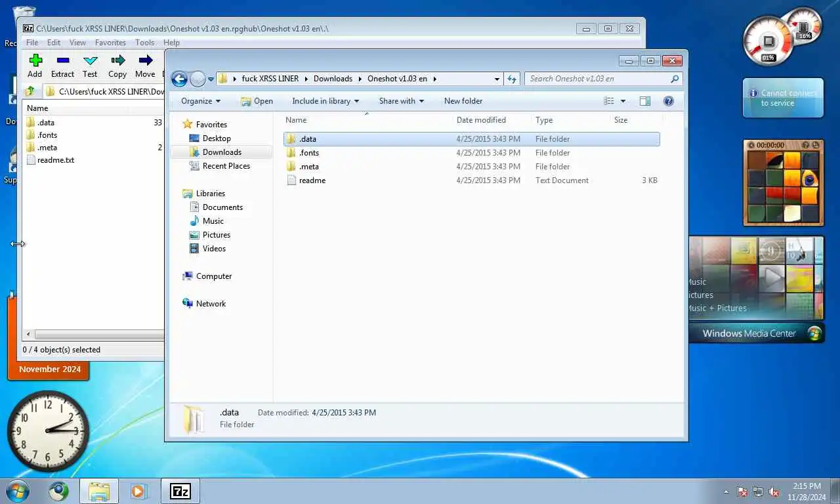
Task: Open Include in library dropdown
Action: click(x=325, y=101)
